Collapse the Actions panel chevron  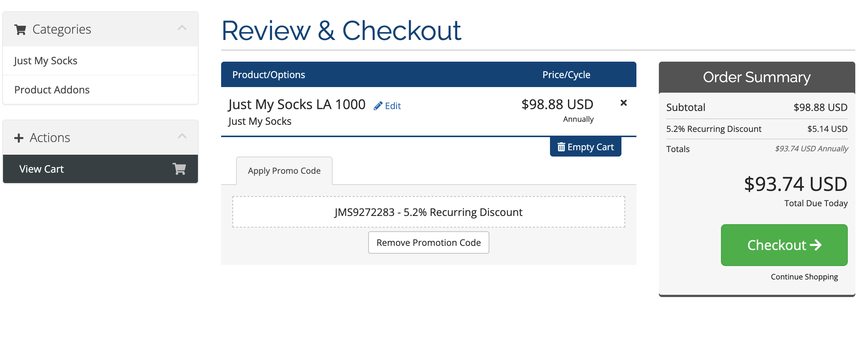pyautogui.click(x=182, y=136)
